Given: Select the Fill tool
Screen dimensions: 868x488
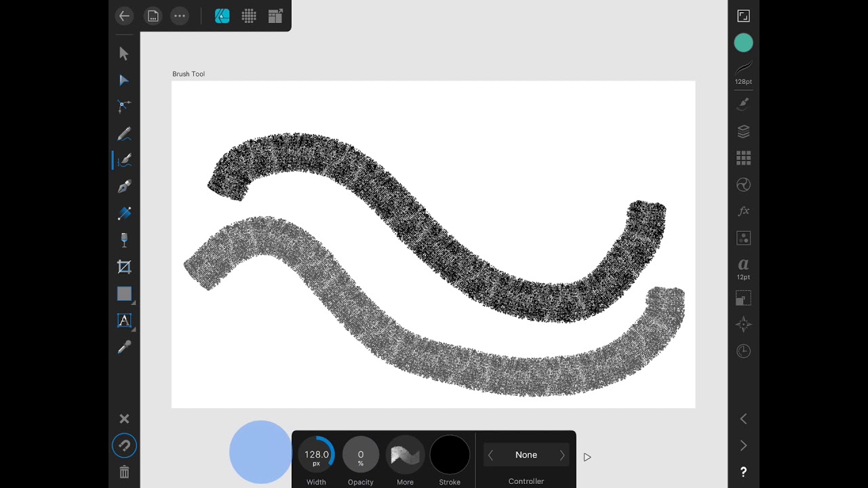Looking at the screenshot, I should click(124, 213).
